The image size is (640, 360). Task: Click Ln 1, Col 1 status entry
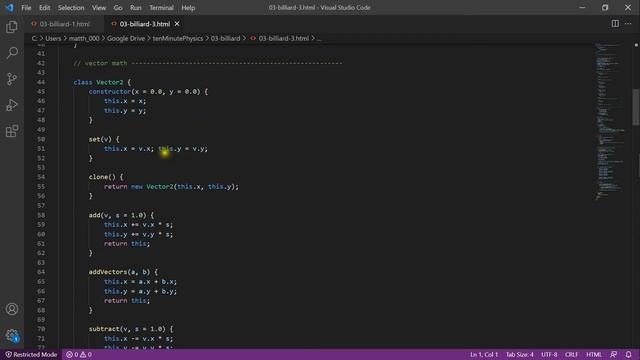[484, 354]
